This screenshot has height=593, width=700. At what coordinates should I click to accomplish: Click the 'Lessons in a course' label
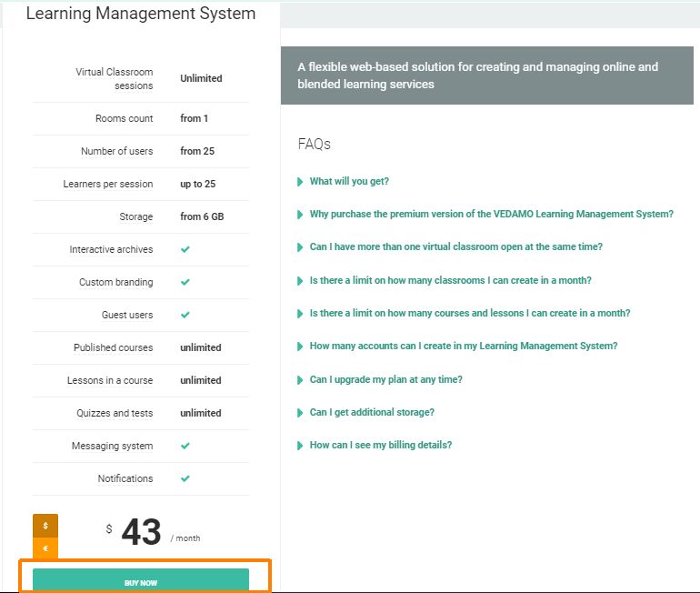point(110,380)
